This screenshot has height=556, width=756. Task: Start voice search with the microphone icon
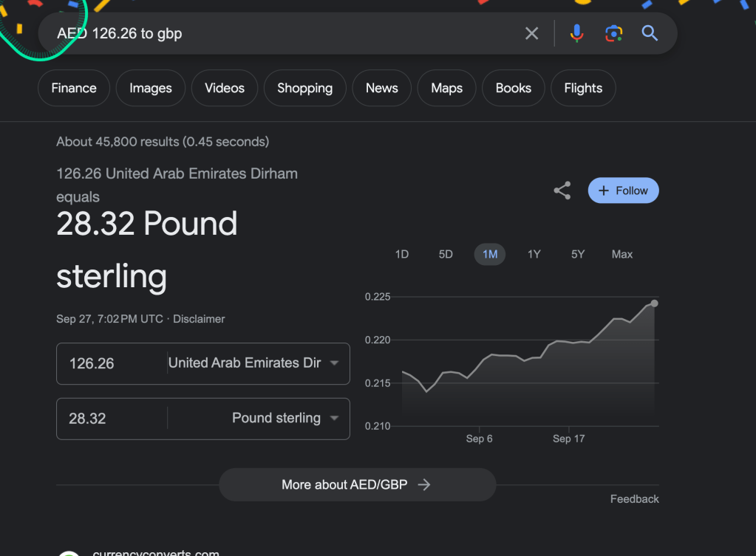pyautogui.click(x=576, y=33)
